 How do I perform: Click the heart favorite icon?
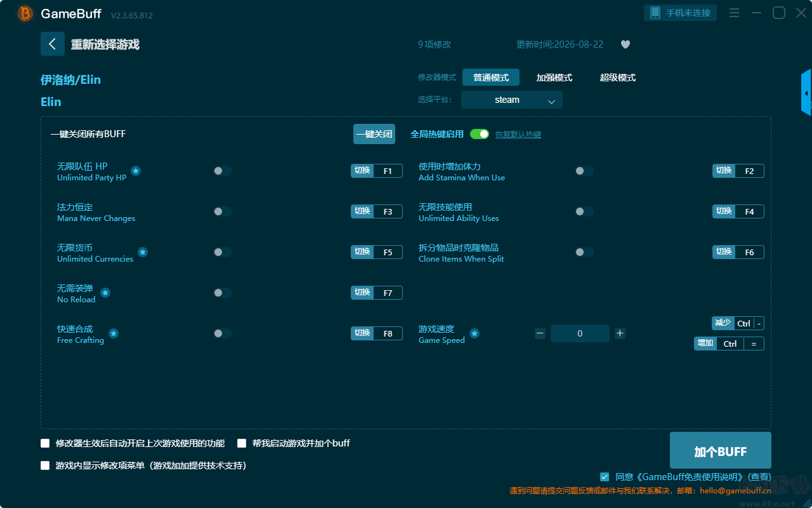click(625, 44)
